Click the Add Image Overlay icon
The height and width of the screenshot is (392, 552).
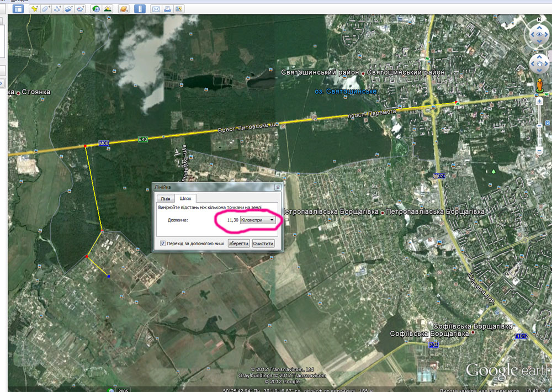[68, 9]
